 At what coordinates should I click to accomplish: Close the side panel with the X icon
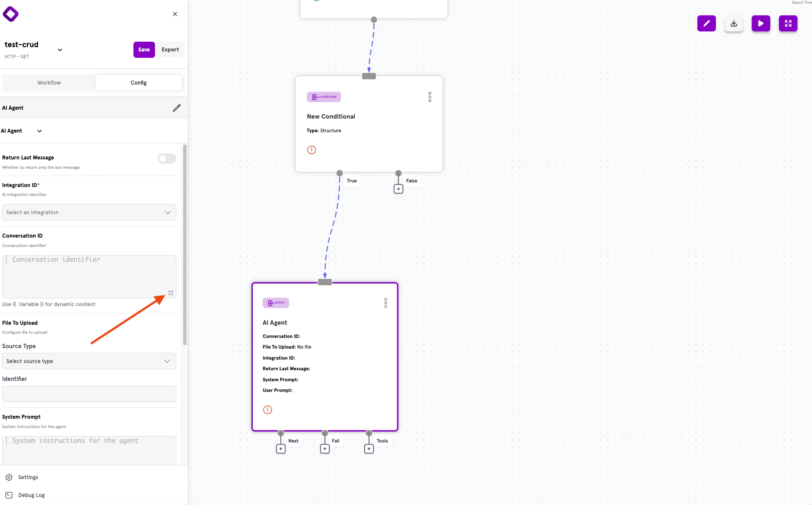click(175, 14)
